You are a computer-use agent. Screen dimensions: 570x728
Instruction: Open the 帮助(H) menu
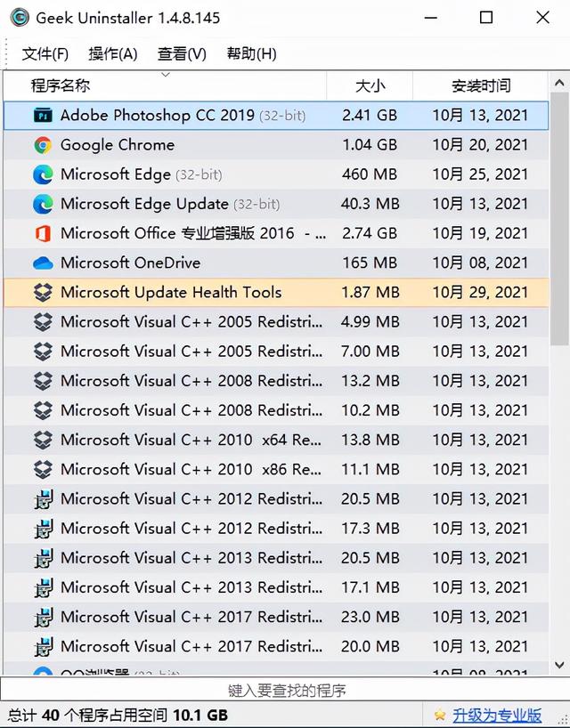pos(251,54)
